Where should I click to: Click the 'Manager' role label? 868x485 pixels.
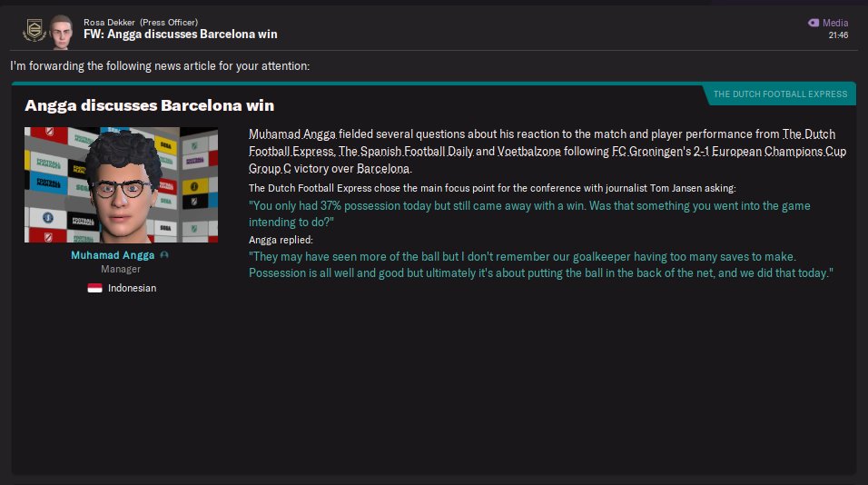click(x=121, y=269)
